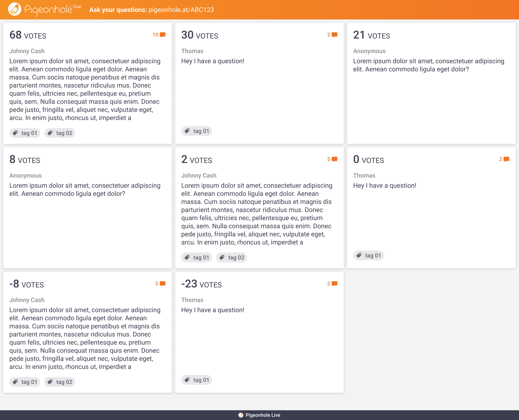The width and height of the screenshot is (519, 420).
Task: Click the small bird icon in footer
Action: point(241,415)
